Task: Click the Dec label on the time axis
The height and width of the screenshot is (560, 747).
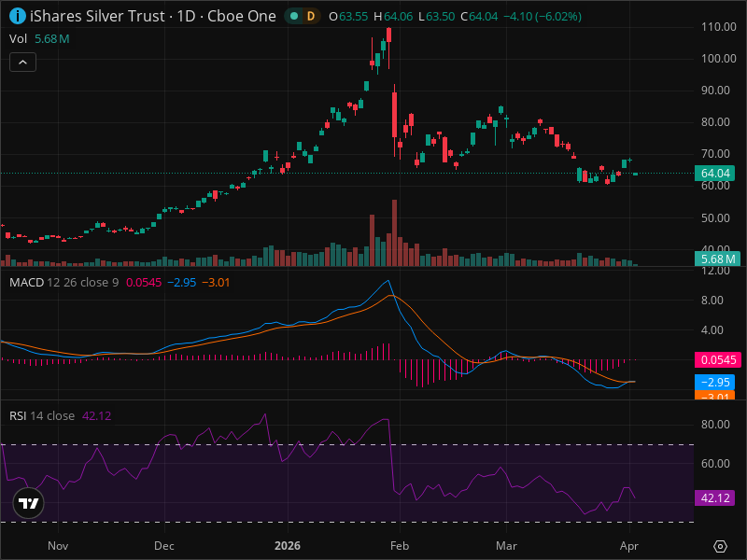Action: coord(164,546)
